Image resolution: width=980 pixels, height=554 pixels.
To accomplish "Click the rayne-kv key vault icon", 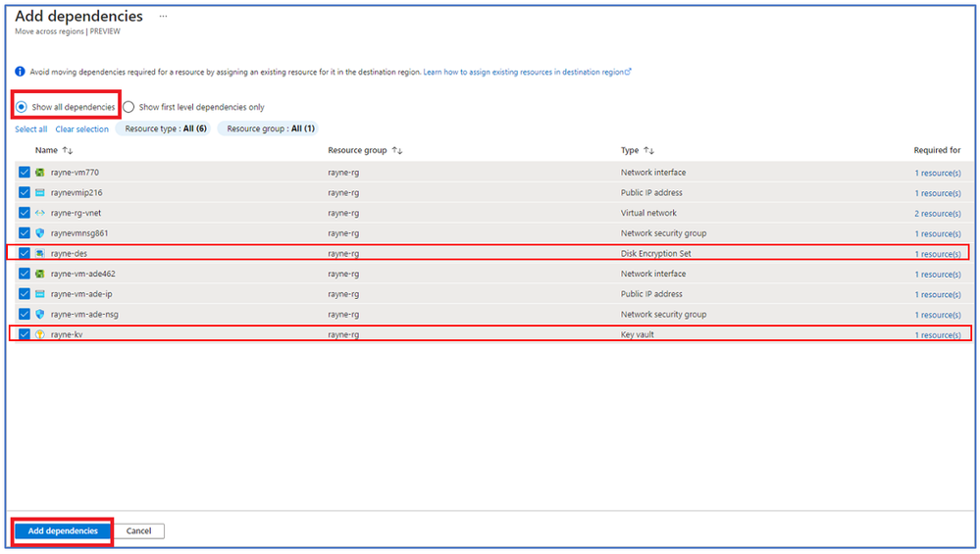I will tap(40, 334).
